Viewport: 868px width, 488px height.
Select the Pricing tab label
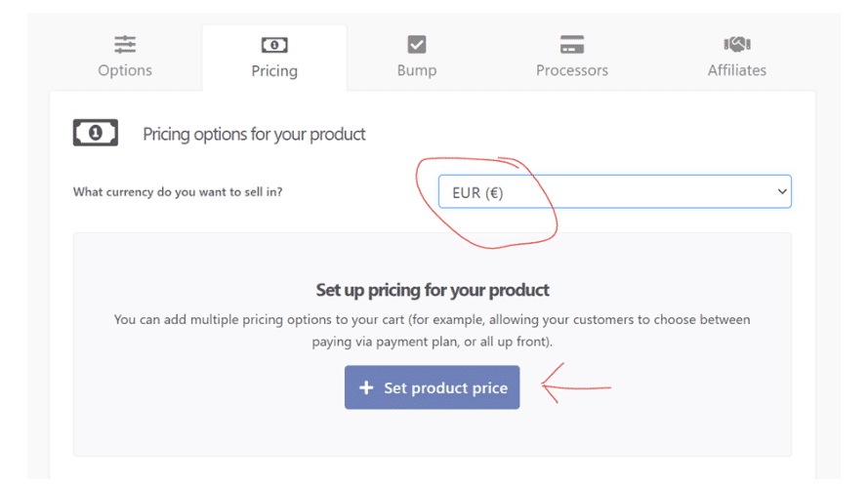click(x=274, y=70)
